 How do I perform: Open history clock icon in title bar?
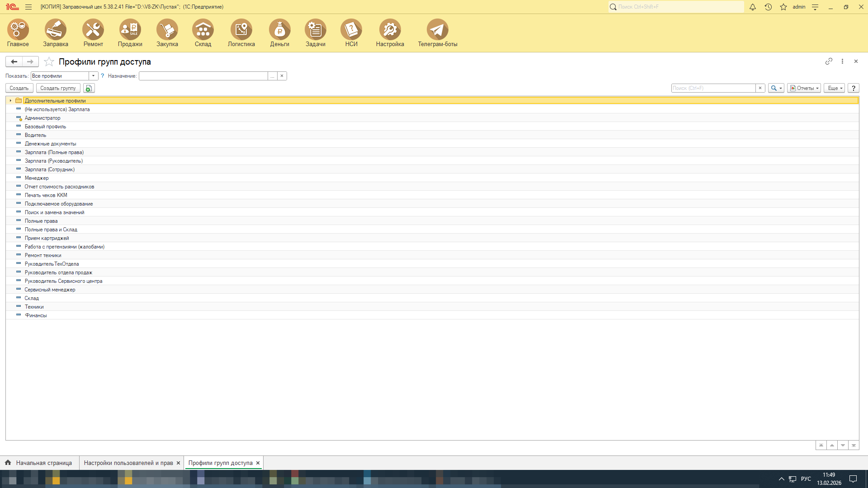tap(768, 7)
